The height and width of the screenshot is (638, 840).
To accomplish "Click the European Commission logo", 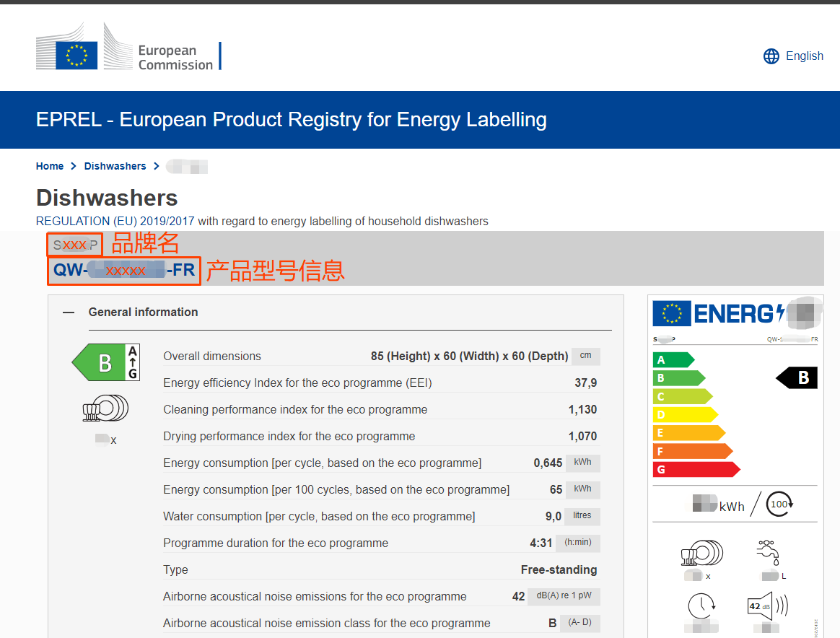I will click(128, 48).
